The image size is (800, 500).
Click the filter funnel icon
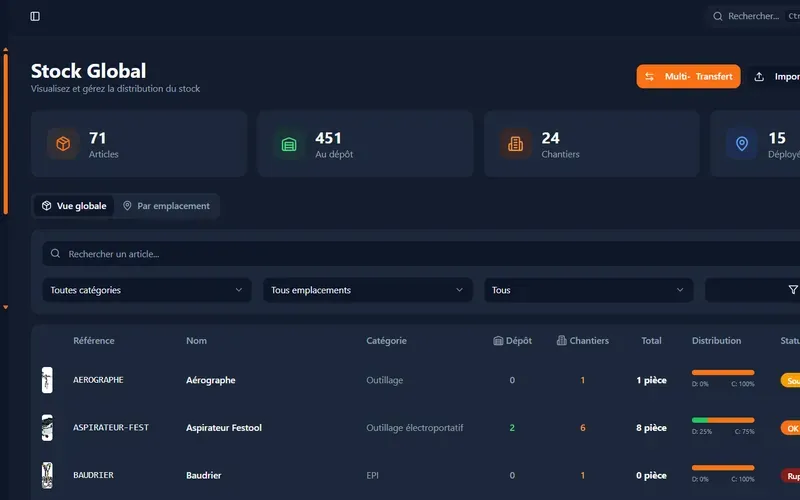click(x=792, y=290)
